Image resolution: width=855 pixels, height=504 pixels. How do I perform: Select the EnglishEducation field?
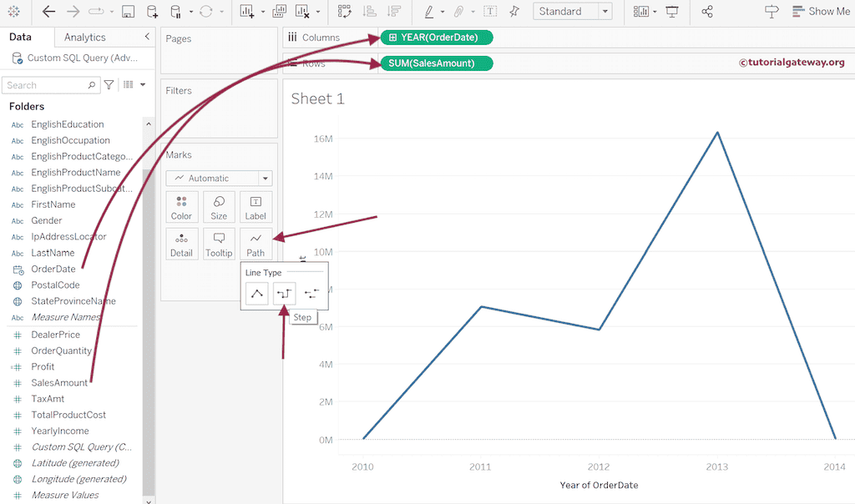[67, 124]
